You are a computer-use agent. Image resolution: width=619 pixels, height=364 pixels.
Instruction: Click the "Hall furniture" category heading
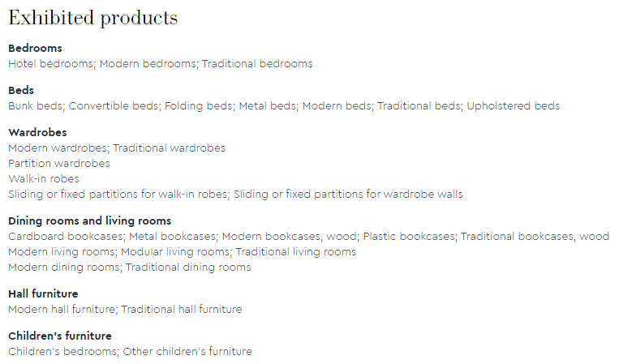(43, 293)
